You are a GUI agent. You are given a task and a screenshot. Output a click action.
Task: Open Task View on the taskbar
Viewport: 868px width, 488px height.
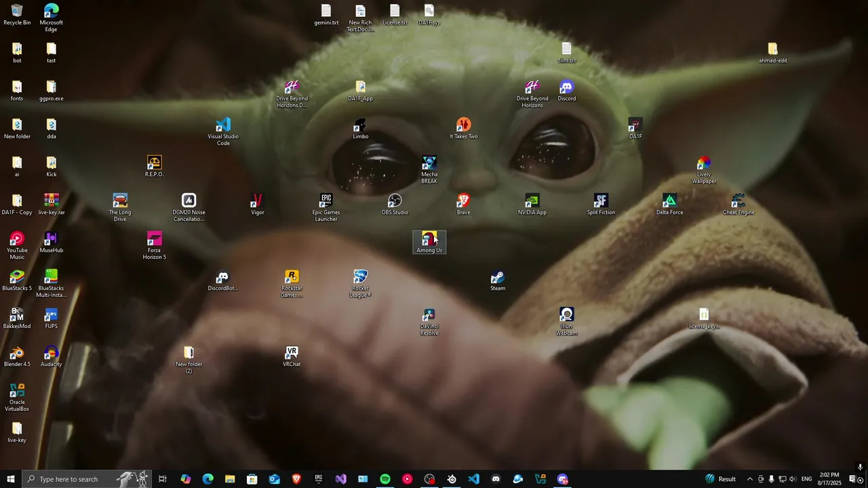[x=163, y=479]
